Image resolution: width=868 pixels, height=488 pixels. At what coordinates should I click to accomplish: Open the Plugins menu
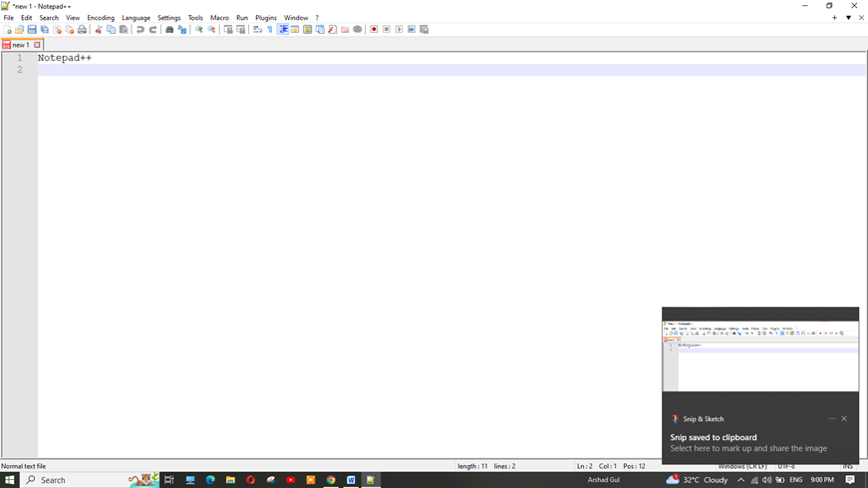[x=266, y=18]
